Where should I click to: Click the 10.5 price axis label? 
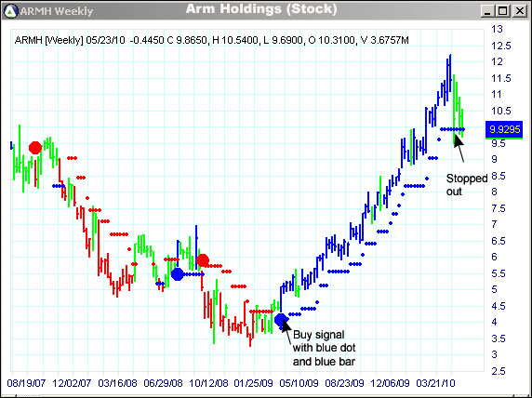(x=501, y=111)
